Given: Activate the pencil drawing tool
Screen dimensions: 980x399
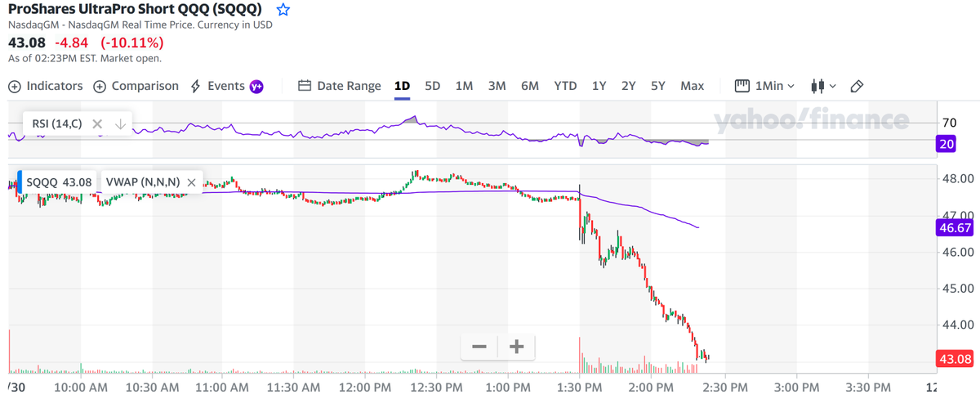Looking at the screenshot, I should coord(857,86).
